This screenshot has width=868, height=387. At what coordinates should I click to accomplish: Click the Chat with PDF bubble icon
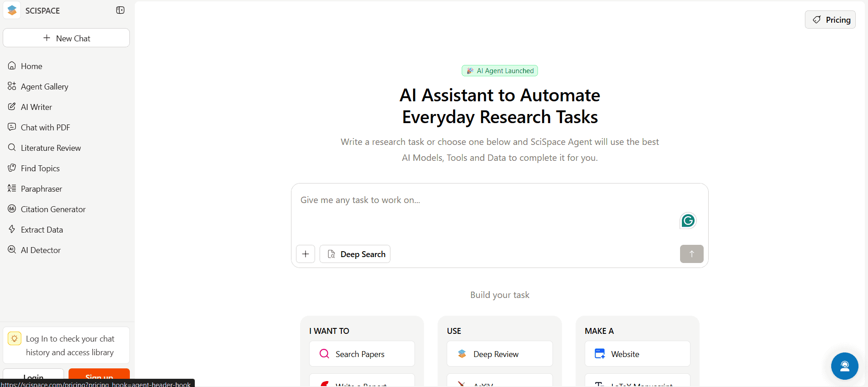(x=12, y=127)
